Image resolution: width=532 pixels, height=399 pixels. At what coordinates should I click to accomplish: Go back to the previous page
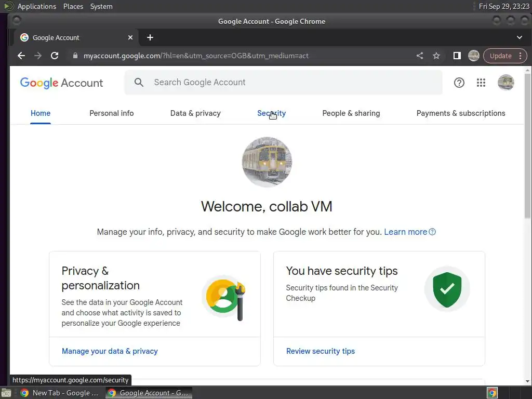21,56
